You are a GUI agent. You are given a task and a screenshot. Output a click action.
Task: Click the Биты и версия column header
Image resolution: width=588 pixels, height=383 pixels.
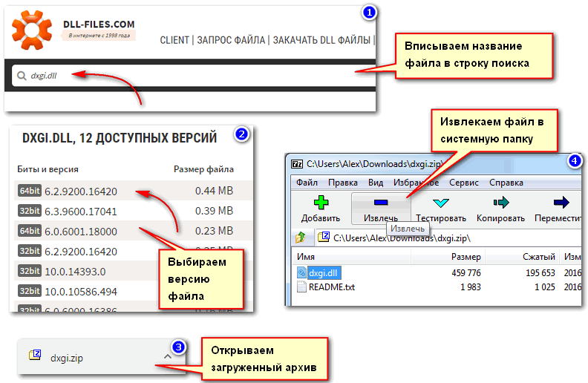tap(48, 169)
